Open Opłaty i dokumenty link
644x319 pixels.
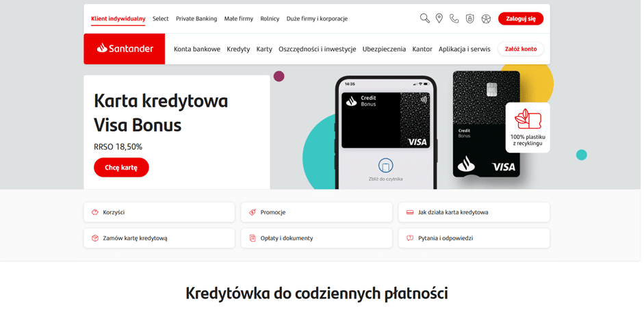(x=317, y=238)
